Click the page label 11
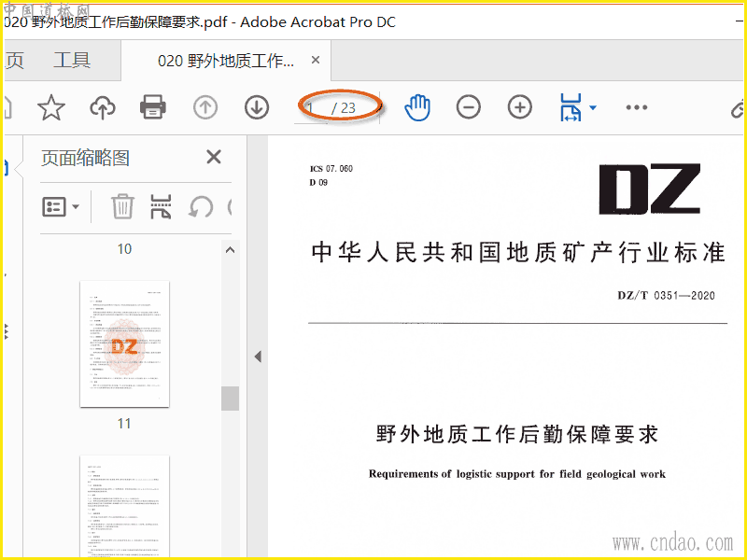Viewport: 747px width, 560px height. 124,424
